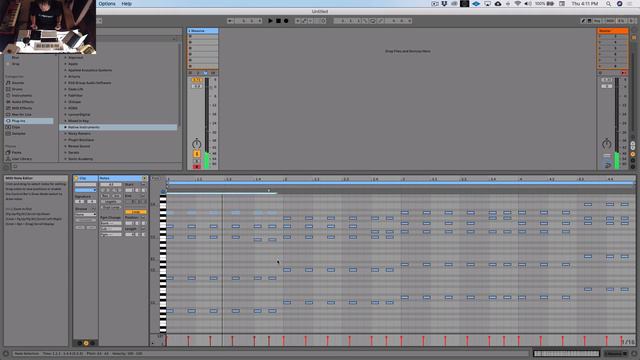Click the Rev notes button
The image size is (640, 360).
(x=105, y=196)
